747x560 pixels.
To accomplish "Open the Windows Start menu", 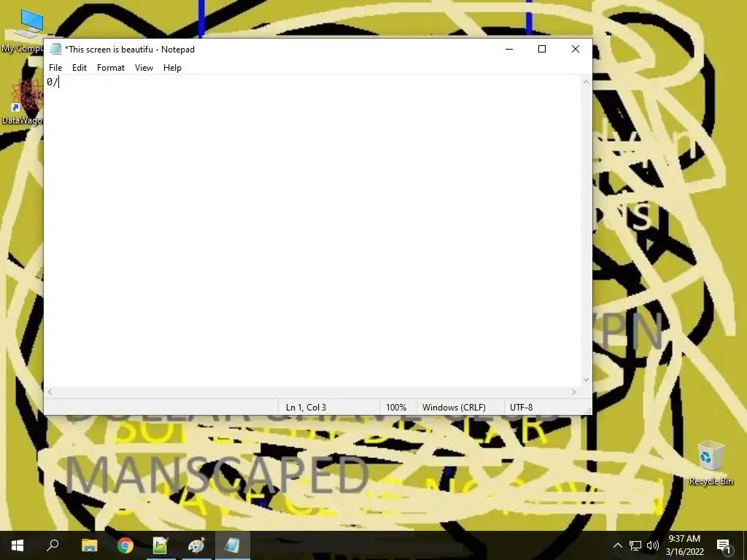I will pos(18,545).
